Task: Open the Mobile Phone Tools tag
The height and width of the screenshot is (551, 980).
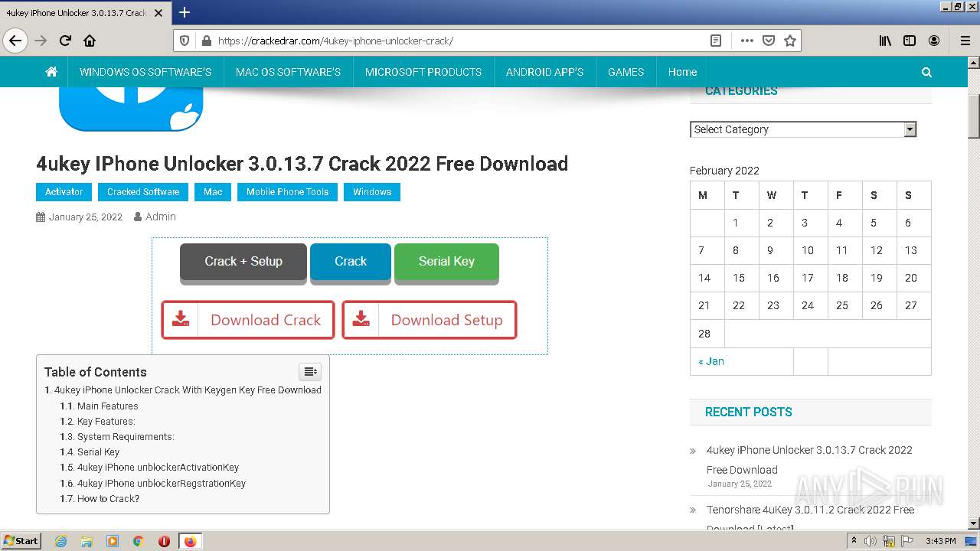Action: pos(287,192)
